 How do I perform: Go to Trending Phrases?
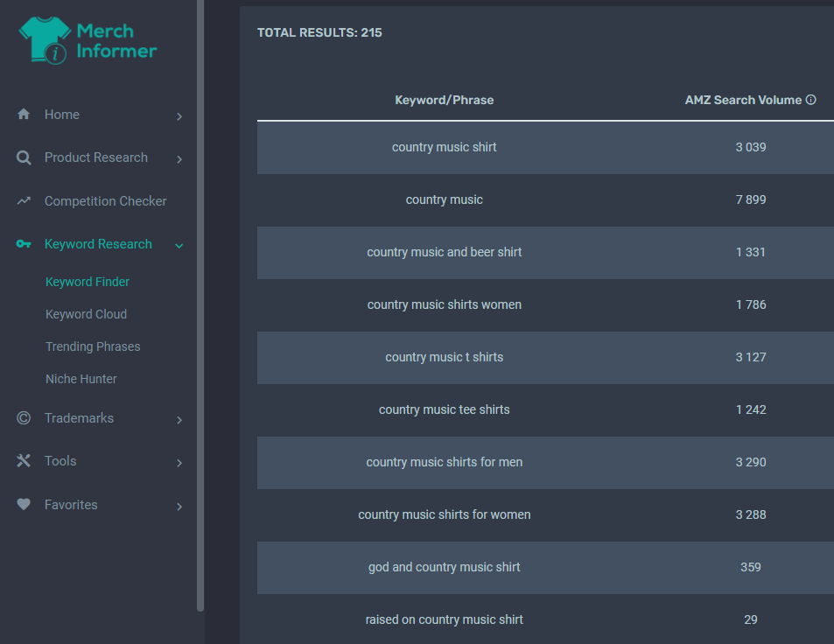[x=93, y=346]
